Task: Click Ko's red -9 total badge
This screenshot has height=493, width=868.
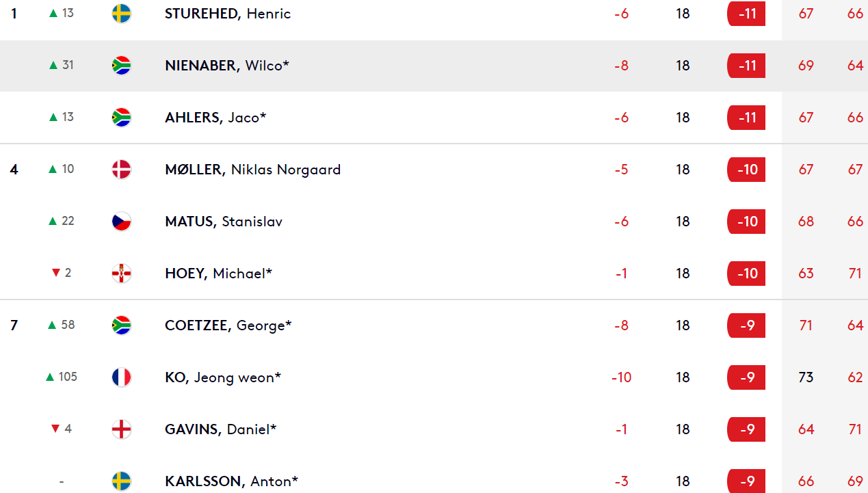Action: click(746, 377)
